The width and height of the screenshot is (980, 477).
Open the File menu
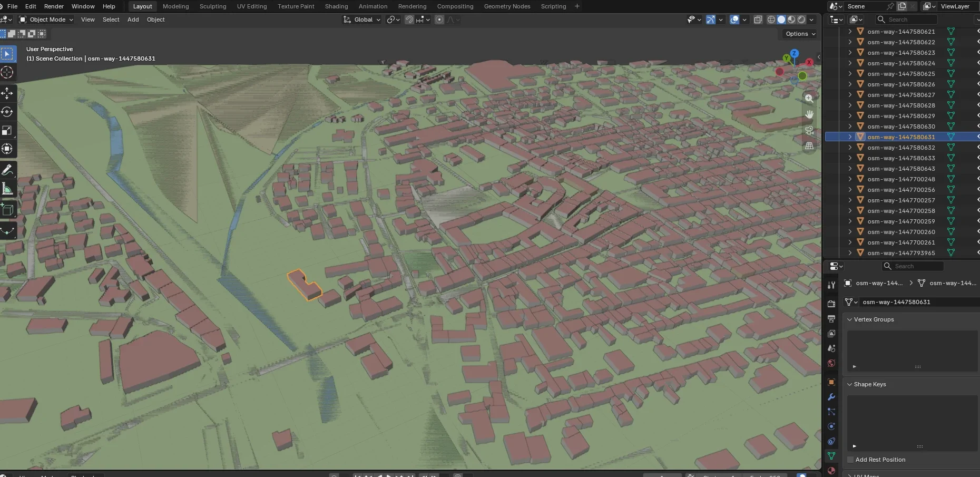[x=12, y=6]
